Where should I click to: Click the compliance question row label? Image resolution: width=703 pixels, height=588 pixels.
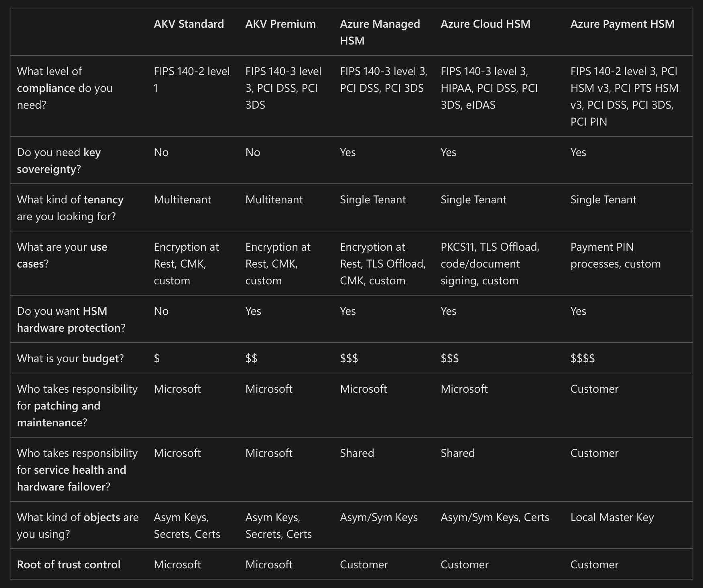[65, 88]
